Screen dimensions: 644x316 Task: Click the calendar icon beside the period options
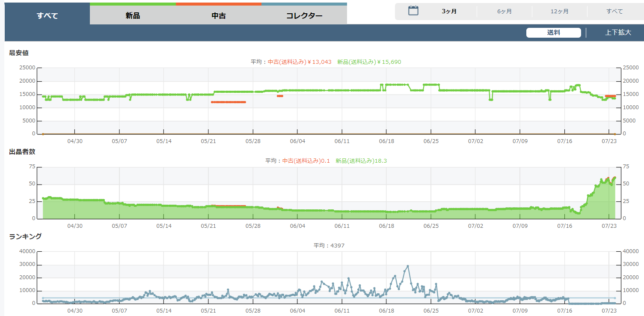pyautogui.click(x=413, y=11)
